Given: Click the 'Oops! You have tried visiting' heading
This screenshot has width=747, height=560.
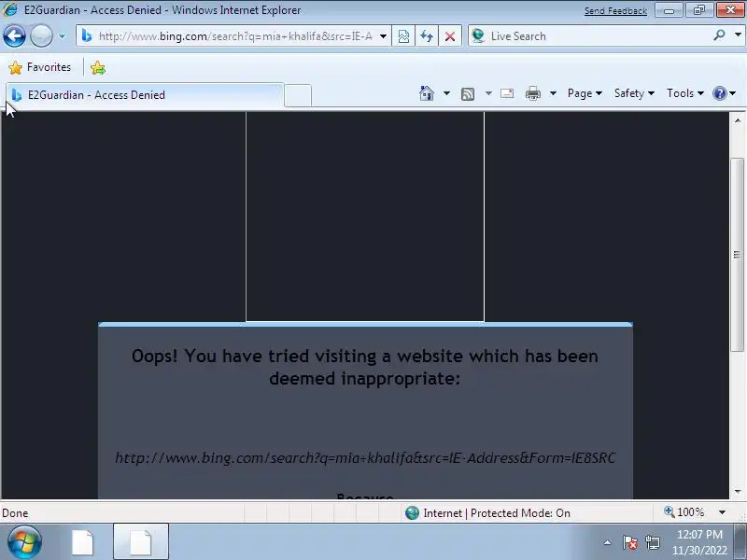Looking at the screenshot, I should click(x=365, y=367).
